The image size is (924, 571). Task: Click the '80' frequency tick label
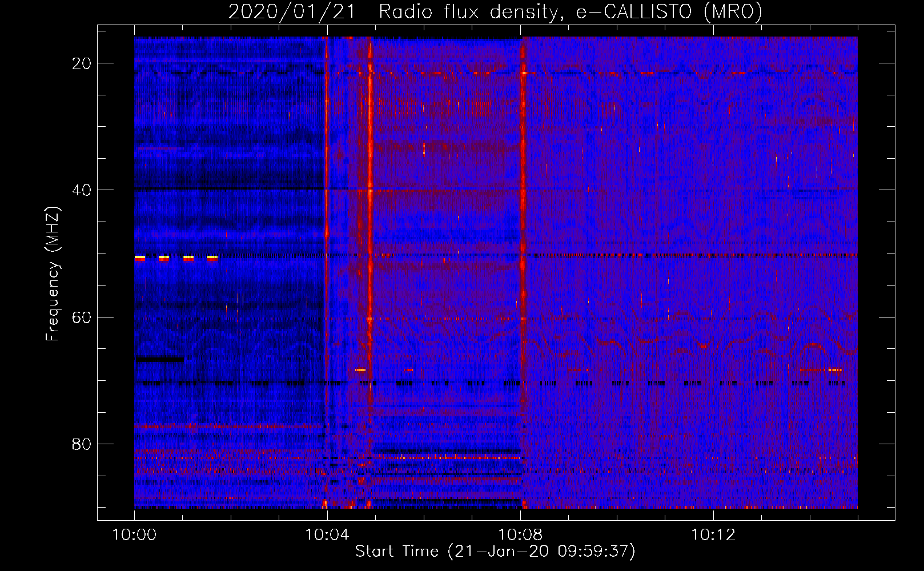(82, 444)
